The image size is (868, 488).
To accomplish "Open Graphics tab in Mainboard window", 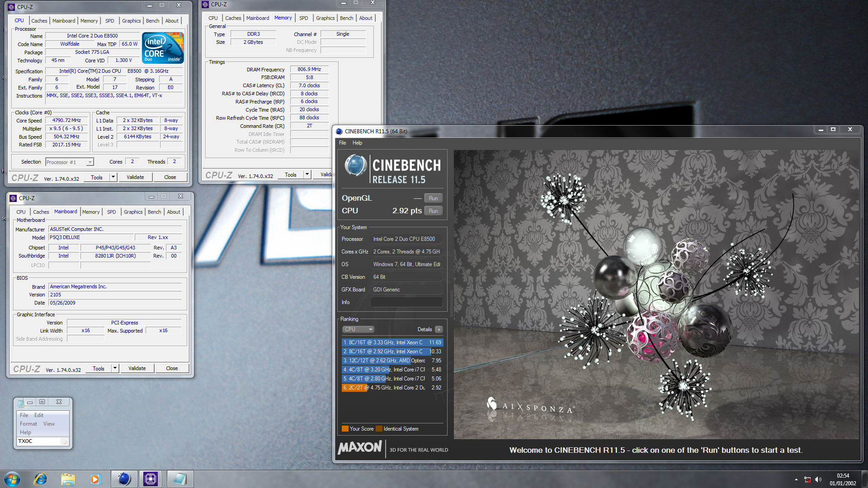I will pyautogui.click(x=133, y=212).
